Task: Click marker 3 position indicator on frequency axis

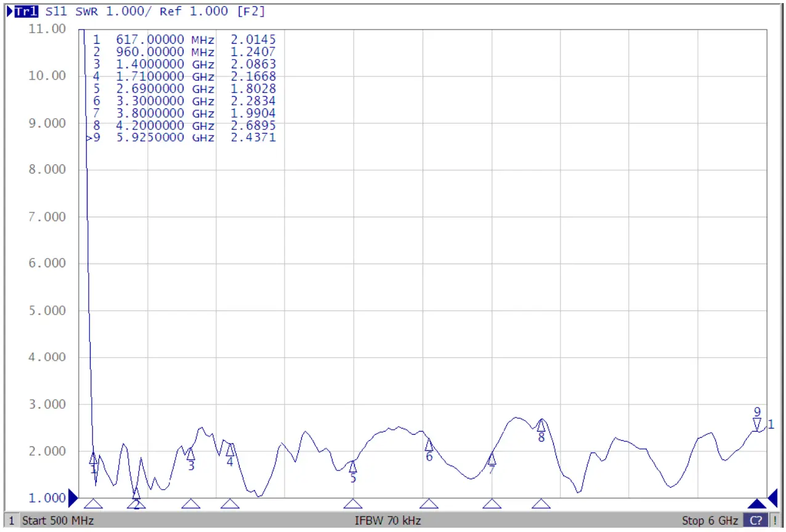Action: click(x=191, y=504)
